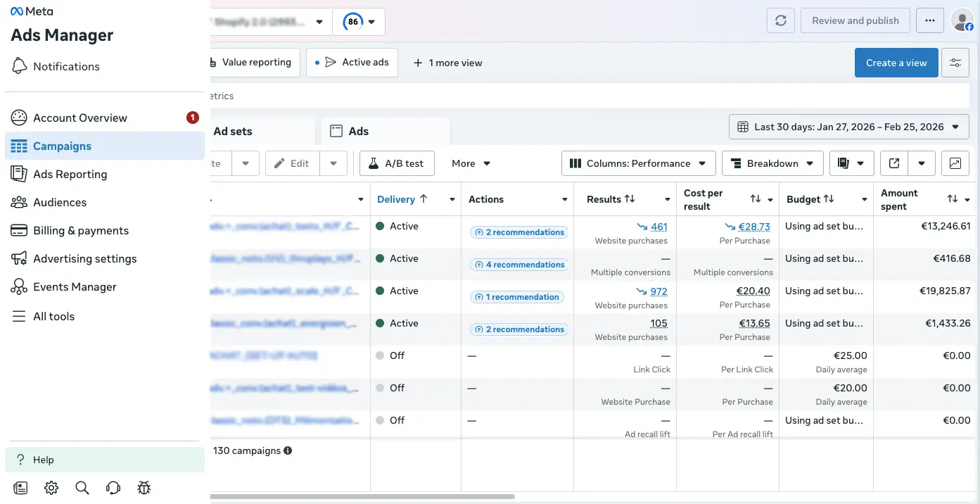Open search using the magnifier icon
The width and height of the screenshot is (980, 504).
82,487
